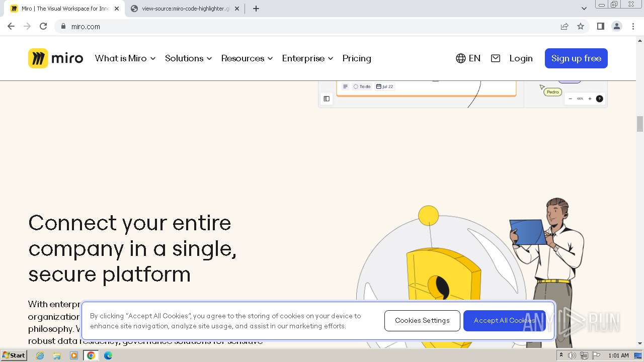The width and height of the screenshot is (644, 362).
Task: Expand the Solutions menu
Action: point(189,58)
